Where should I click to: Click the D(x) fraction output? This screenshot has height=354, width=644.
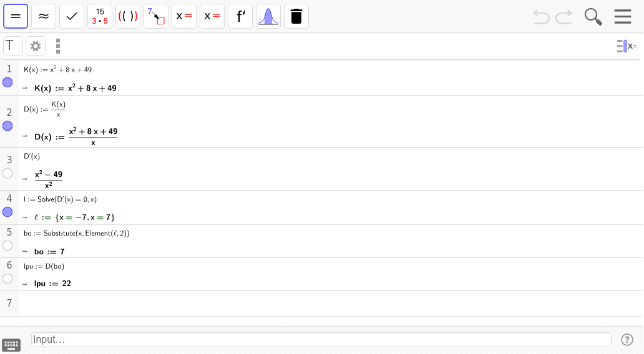click(76, 136)
